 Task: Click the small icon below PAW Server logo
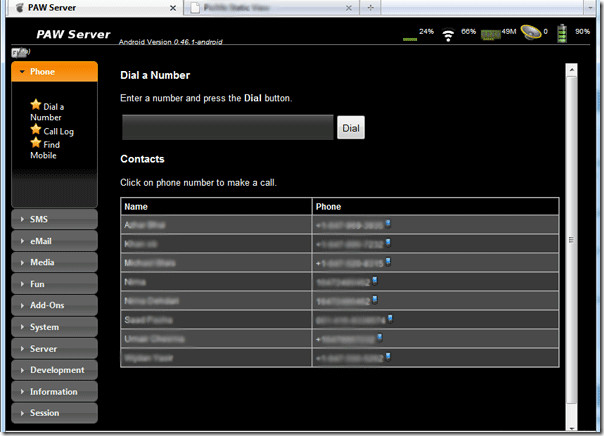coord(21,52)
